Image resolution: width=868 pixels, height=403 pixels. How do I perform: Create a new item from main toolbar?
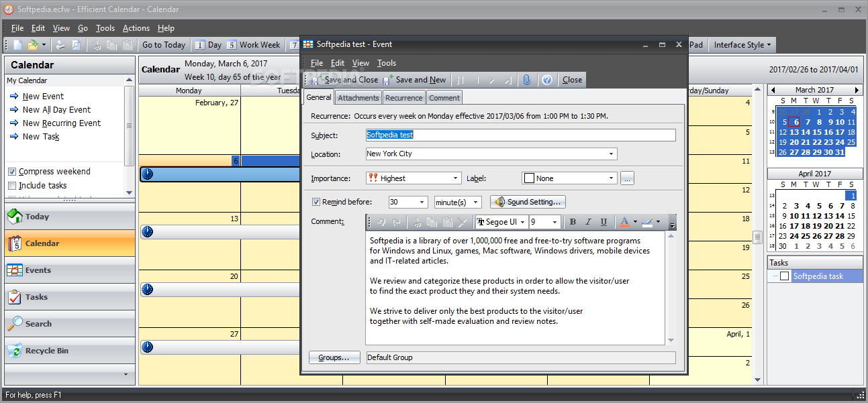tap(18, 45)
